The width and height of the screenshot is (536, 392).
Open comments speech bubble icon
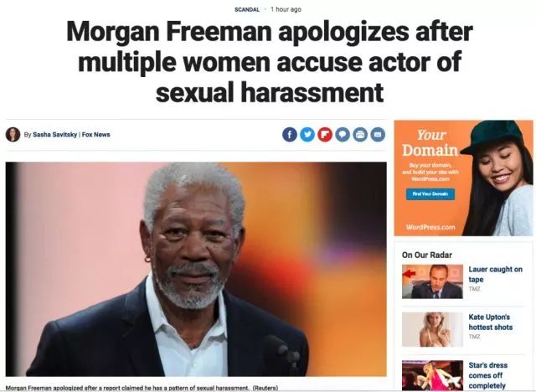[x=343, y=135]
